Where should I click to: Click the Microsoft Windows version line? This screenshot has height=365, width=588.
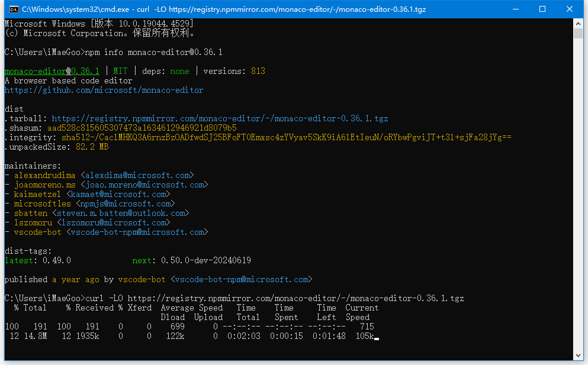click(99, 24)
